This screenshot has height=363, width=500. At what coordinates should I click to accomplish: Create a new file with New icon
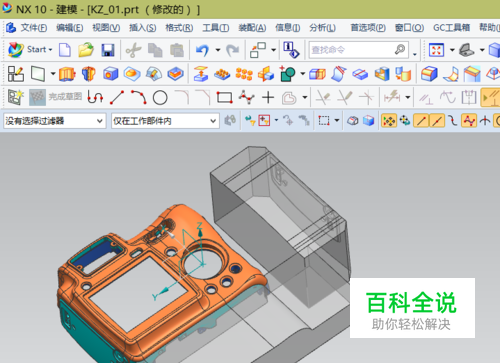point(65,50)
